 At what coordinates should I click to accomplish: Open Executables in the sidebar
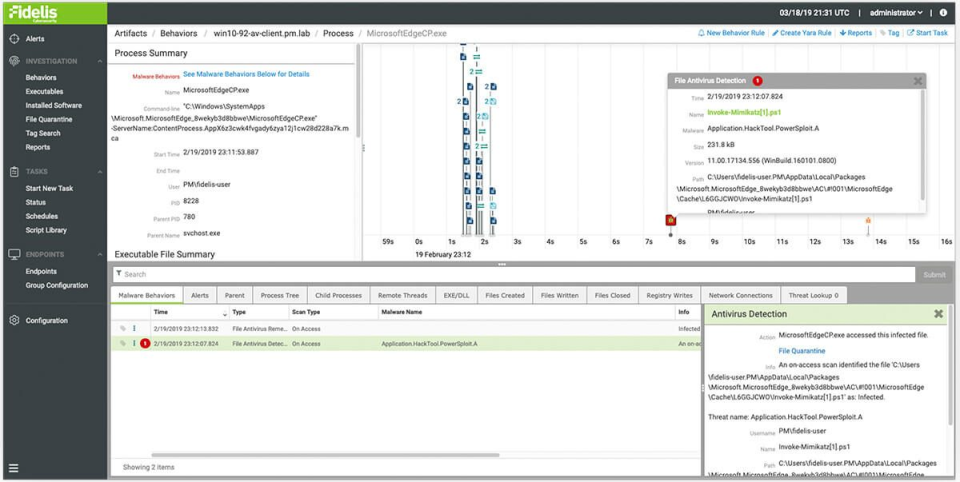(44, 91)
